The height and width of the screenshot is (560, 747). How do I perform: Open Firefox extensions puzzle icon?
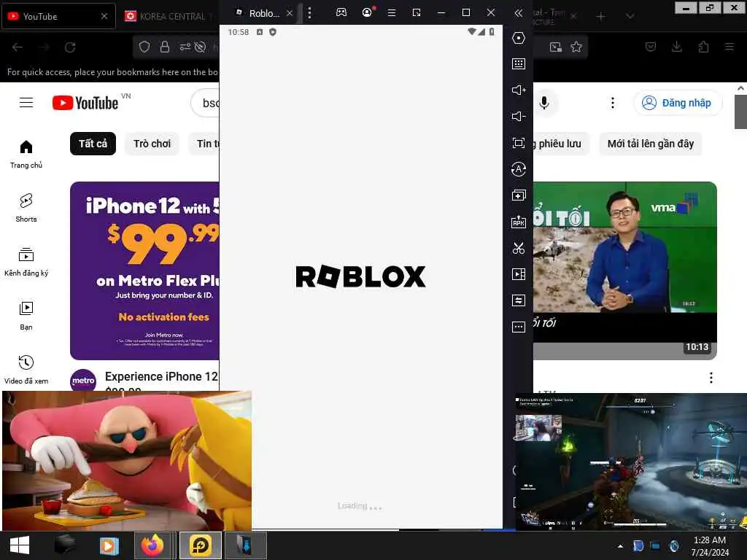pyautogui.click(x=703, y=47)
